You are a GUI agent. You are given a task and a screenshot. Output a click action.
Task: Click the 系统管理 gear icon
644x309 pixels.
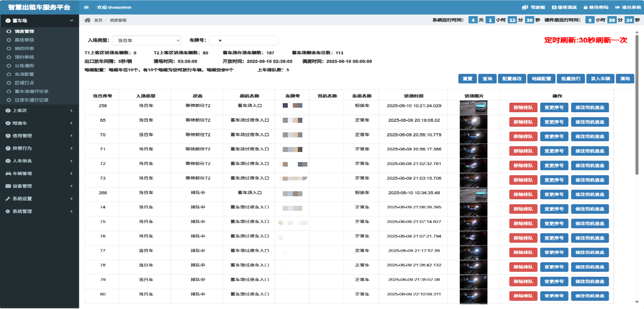[x=8, y=211]
